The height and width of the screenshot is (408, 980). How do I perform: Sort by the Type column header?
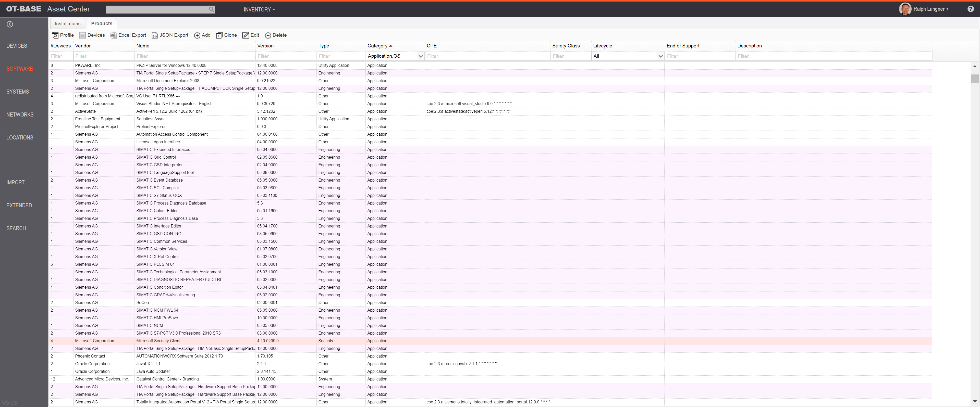(x=324, y=46)
